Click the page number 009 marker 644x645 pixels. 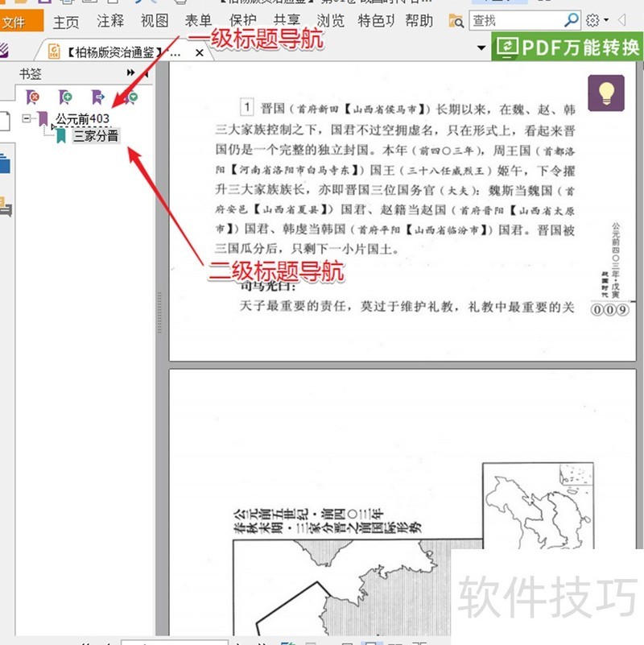tap(610, 309)
